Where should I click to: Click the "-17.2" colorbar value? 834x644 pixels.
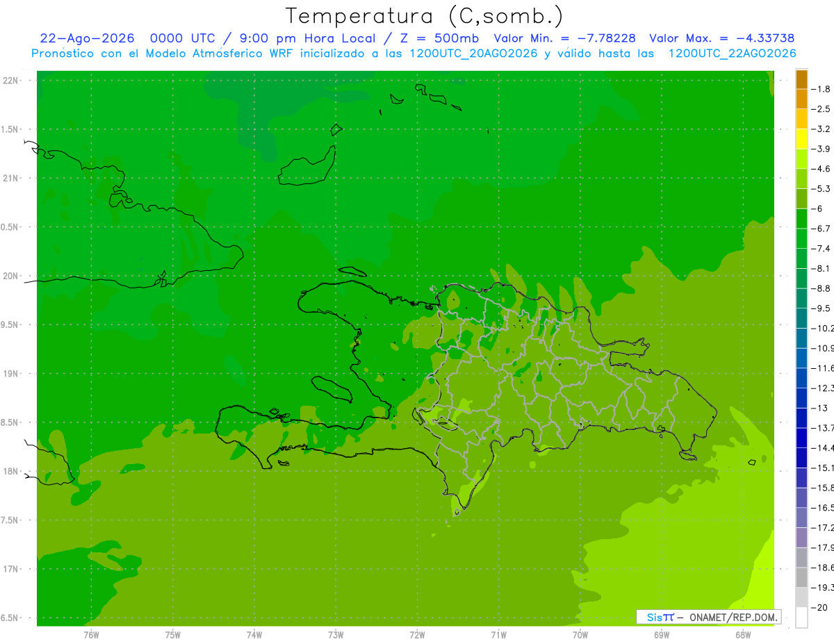[x=823, y=528]
